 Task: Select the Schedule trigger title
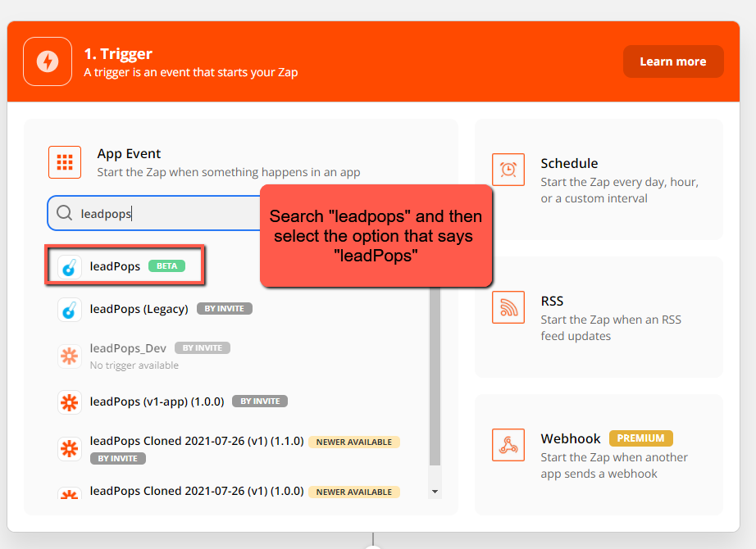point(569,163)
